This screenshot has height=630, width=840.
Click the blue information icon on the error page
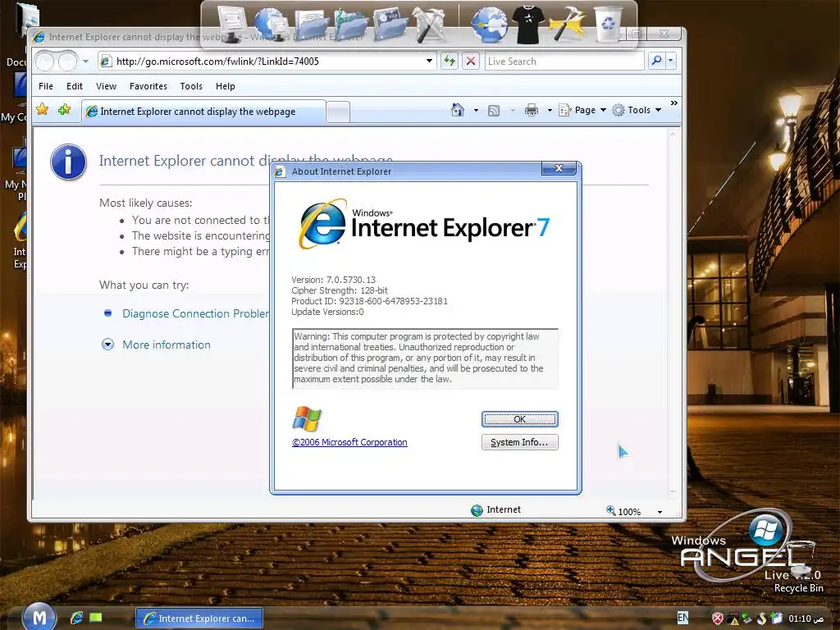(x=68, y=162)
